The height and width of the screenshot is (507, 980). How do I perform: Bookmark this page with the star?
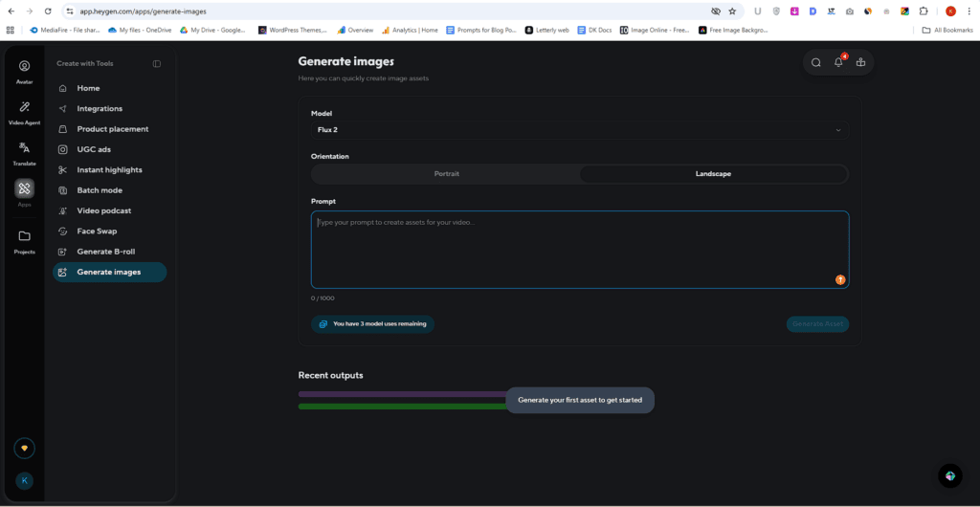(x=732, y=11)
